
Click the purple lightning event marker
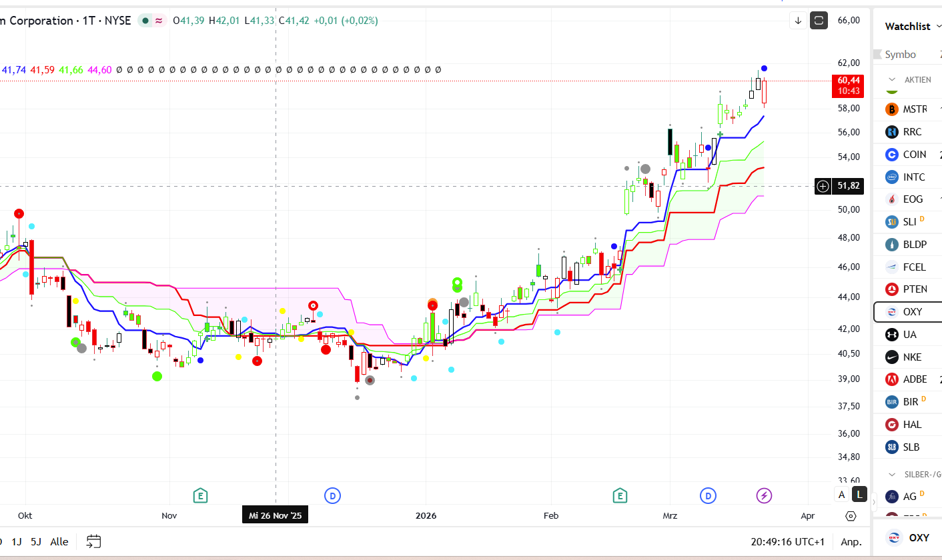(x=765, y=495)
